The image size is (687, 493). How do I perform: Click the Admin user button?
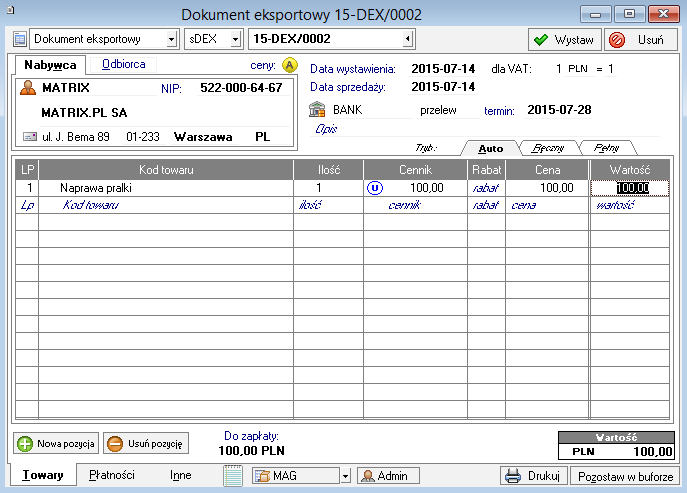click(x=388, y=476)
